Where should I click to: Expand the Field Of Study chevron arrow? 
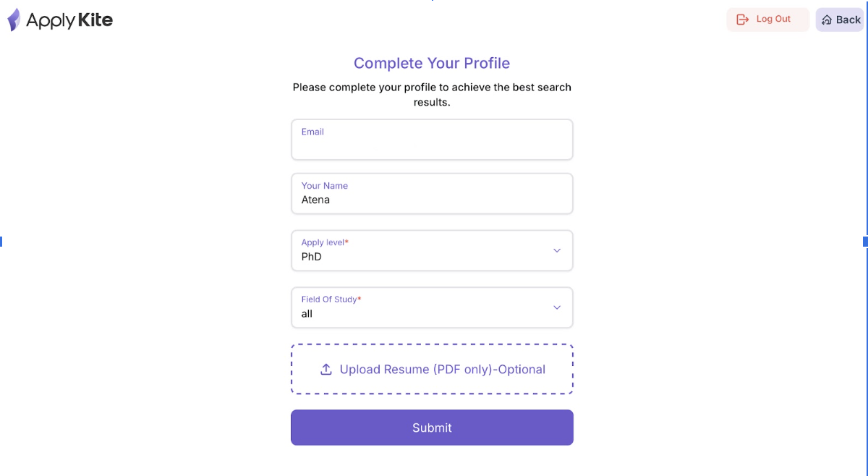[x=557, y=307]
